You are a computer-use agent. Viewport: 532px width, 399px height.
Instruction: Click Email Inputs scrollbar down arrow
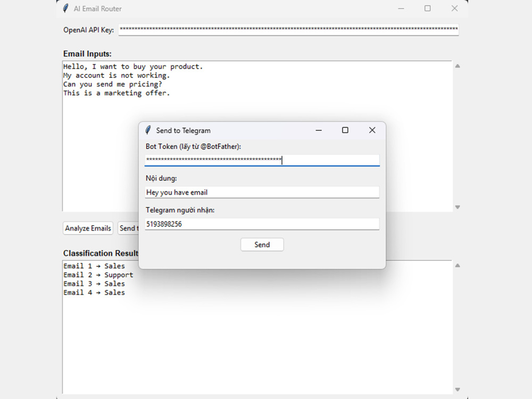[458, 207]
